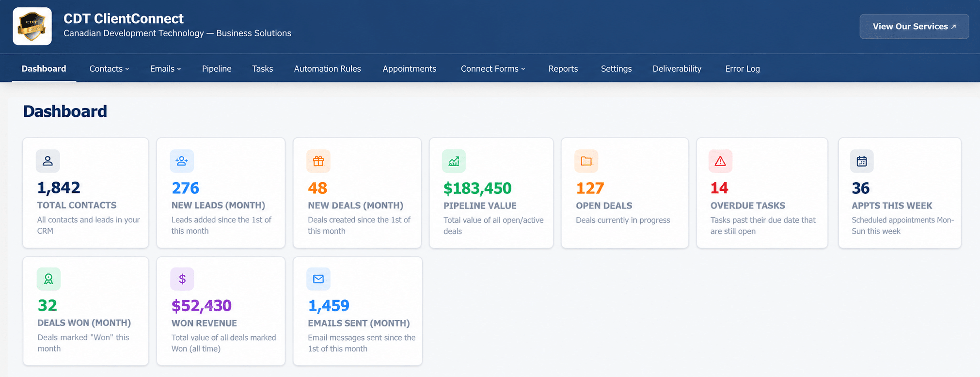Image resolution: width=980 pixels, height=377 pixels.
Task: Click the $183,450 pipeline value figure
Action: coord(477,188)
